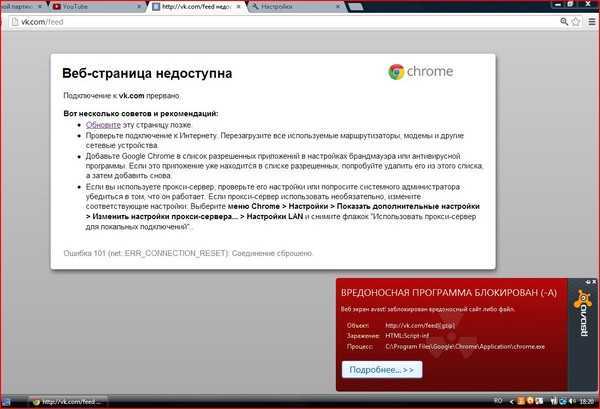Click the Вот несколько советов heading
The width and height of the screenshot is (600, 409).
pos(141,114)
